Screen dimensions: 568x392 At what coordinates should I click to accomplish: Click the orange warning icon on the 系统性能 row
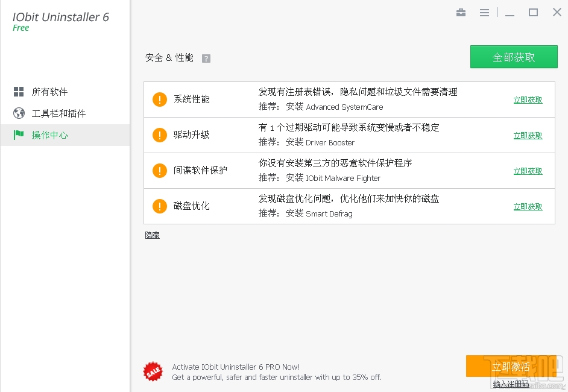pyautogui.click(x=159, y=100)
